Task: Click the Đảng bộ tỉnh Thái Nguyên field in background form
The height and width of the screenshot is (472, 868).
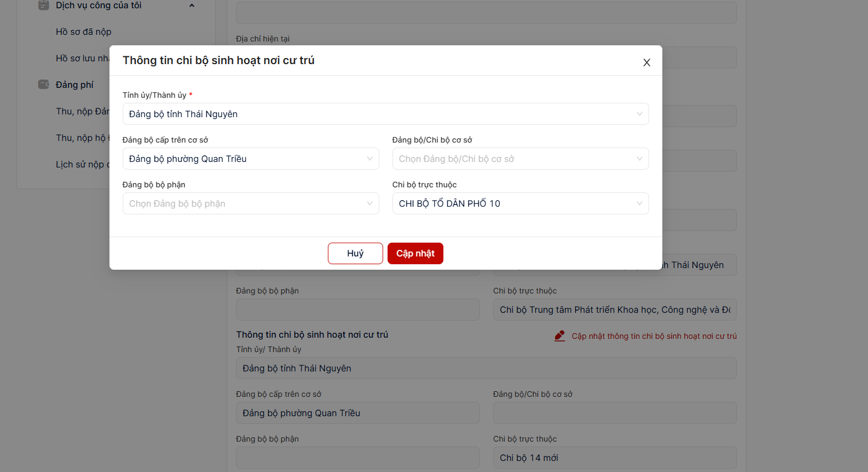Action: click(x=486, y=368)
